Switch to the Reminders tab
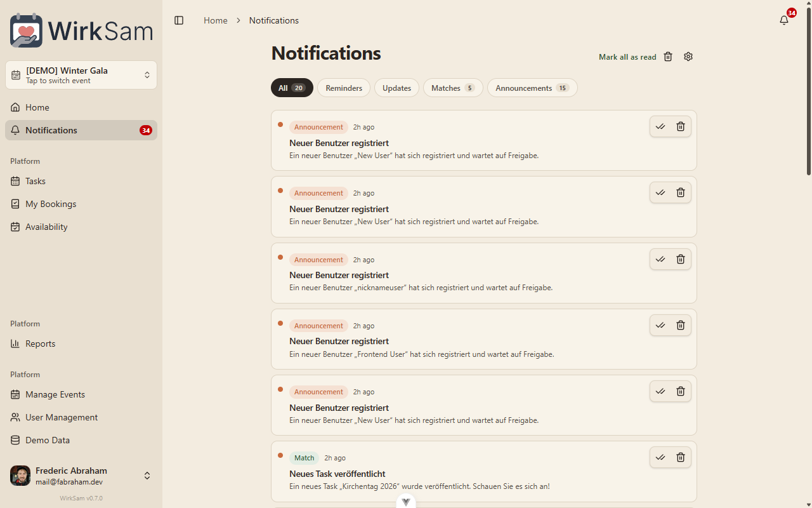Viewport: 812px width, 508px height. 344,88
